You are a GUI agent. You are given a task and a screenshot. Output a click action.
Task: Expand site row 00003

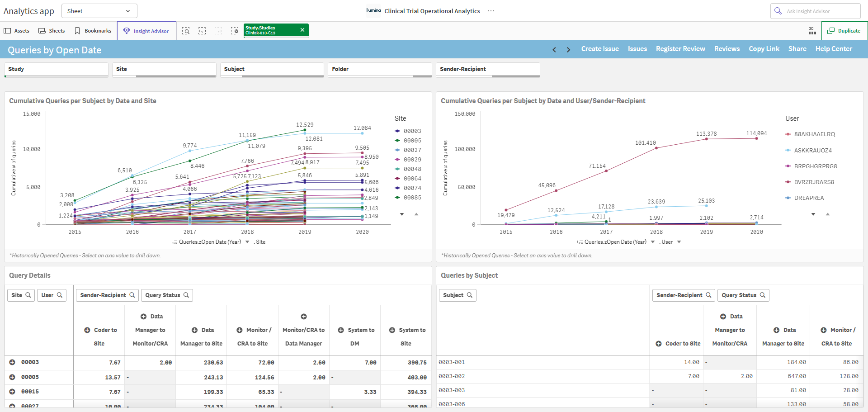point(12,362)
